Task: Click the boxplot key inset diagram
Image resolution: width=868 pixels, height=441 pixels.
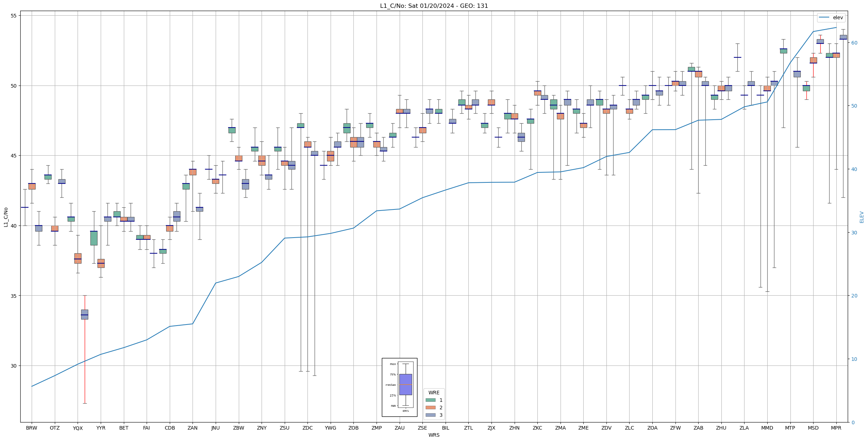Action: pos(400,387)
